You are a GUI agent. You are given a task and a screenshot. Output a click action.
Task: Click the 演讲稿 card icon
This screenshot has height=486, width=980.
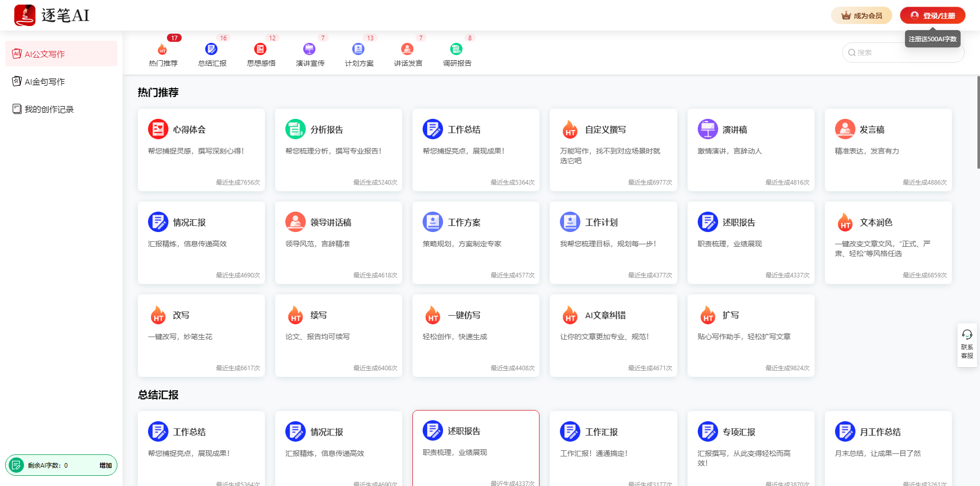pyautogui.click(x=708, y=129)
